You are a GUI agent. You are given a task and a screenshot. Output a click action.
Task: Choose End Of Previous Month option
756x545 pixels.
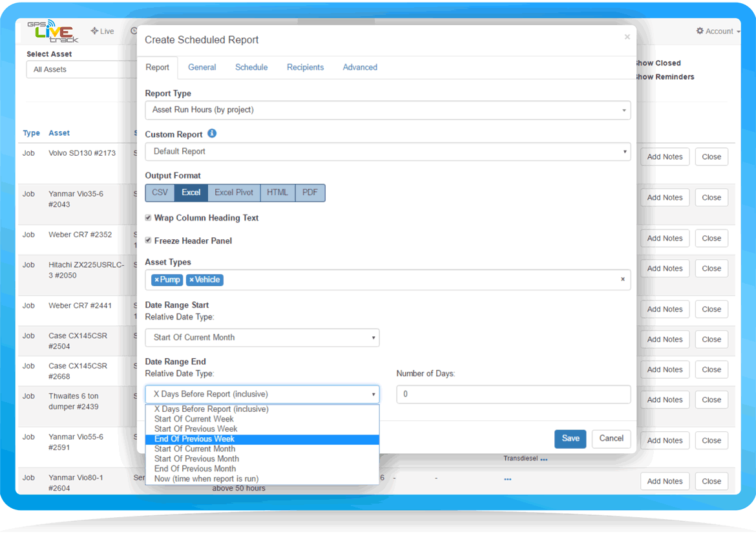tap(195, 469)
